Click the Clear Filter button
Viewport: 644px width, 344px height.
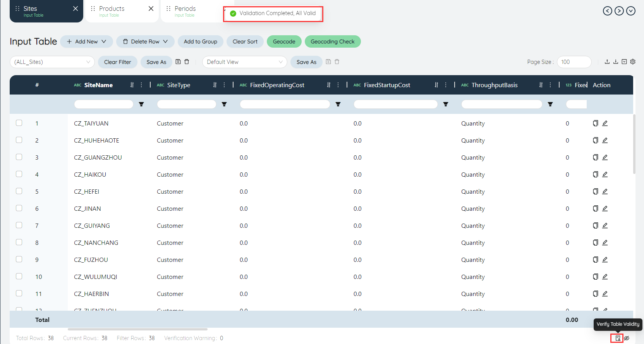118,62
